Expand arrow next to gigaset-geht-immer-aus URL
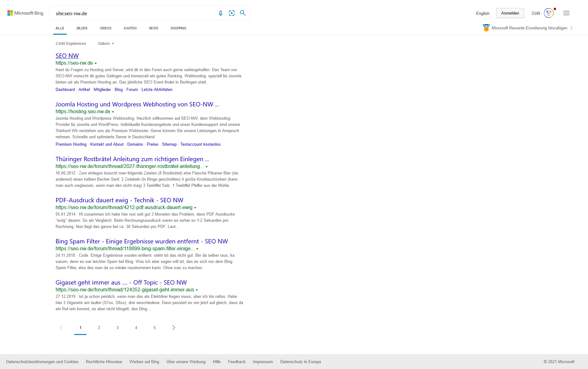The height and width of the screenshot is (369, 588). (197, 290)
